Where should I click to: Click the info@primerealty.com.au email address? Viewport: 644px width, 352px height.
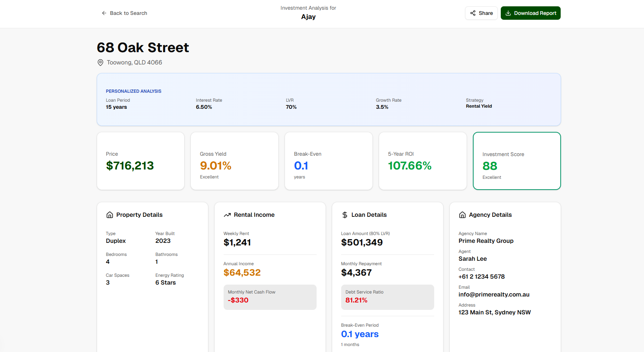pos(494,295)
